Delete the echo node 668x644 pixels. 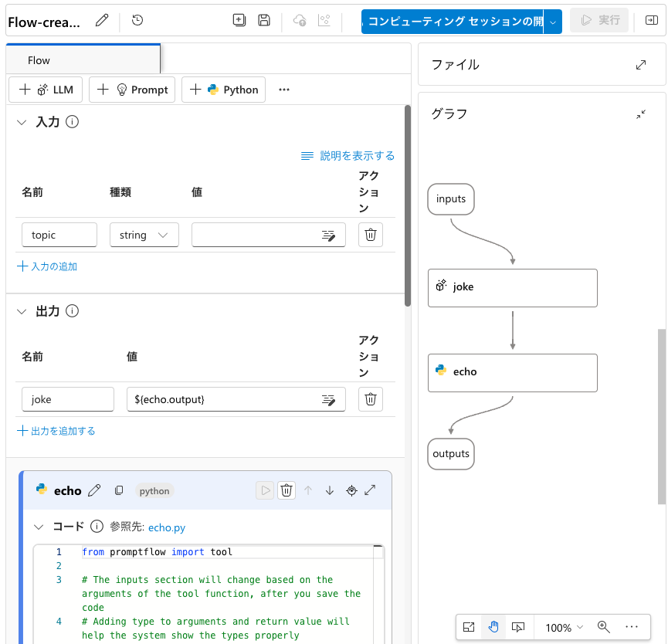point(287,490)
